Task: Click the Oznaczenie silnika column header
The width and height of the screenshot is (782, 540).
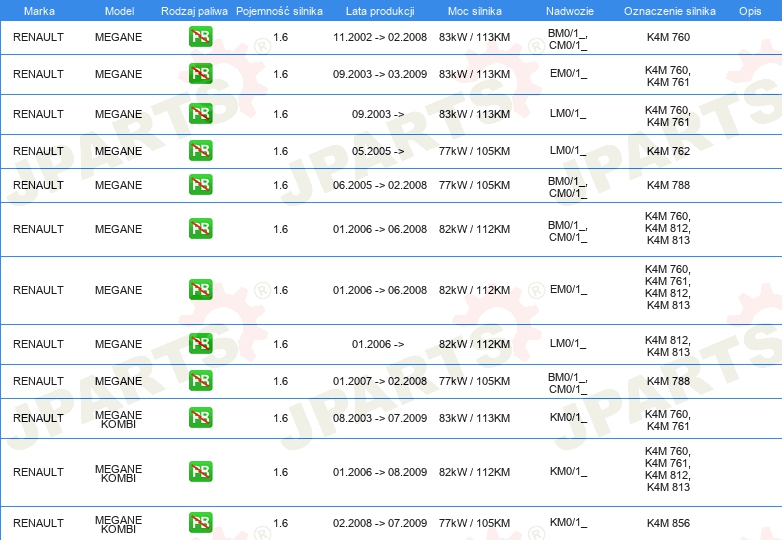Action: click(x=669, y=11)
